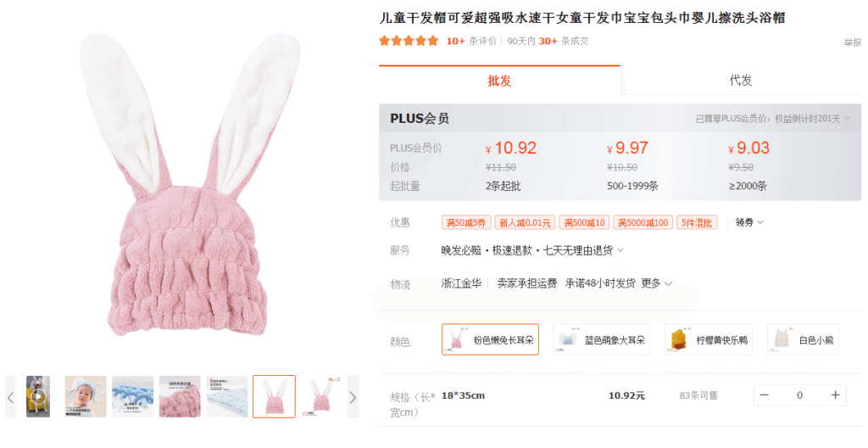Show next gallery thumbnails with right arrow
Screen dimensions: 868x448
tap(353, 397)
